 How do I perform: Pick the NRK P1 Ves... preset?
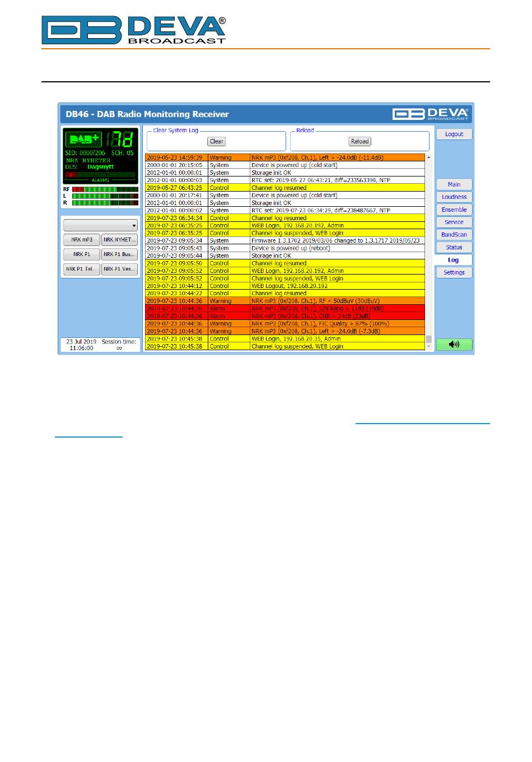(119, 269)
